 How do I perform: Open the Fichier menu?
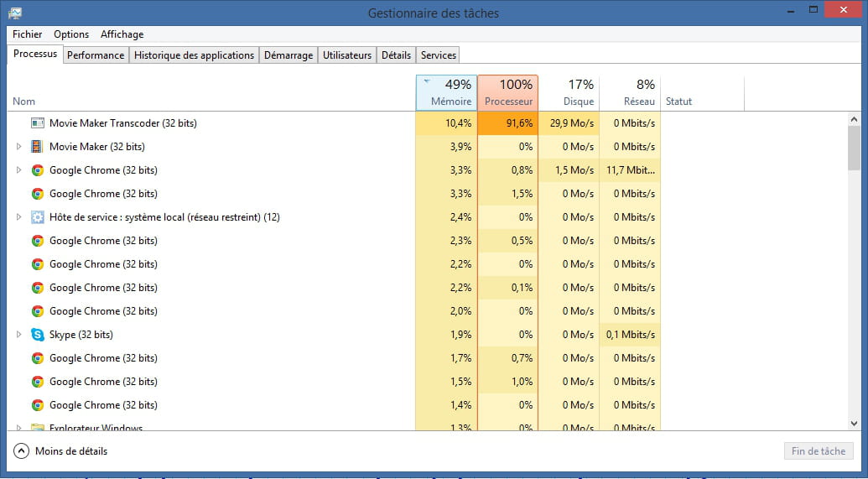pyautogui.click(x=28, y=34)
